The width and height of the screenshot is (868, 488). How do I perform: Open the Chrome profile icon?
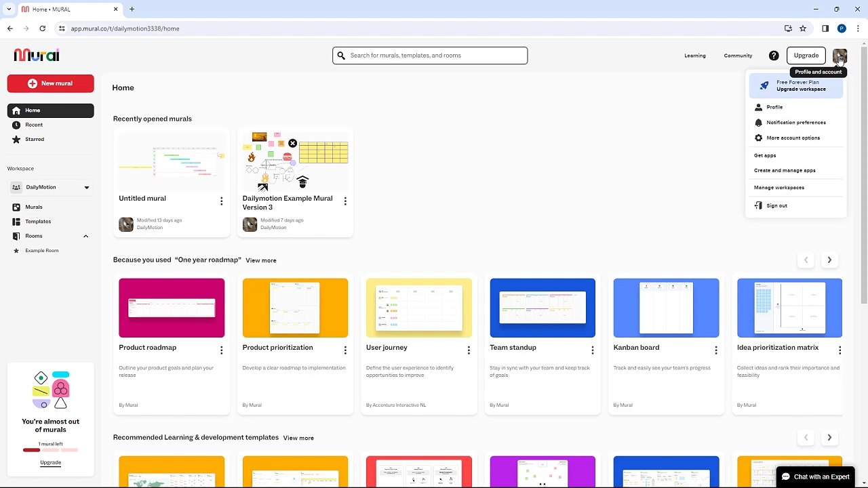tap(842, 28)
